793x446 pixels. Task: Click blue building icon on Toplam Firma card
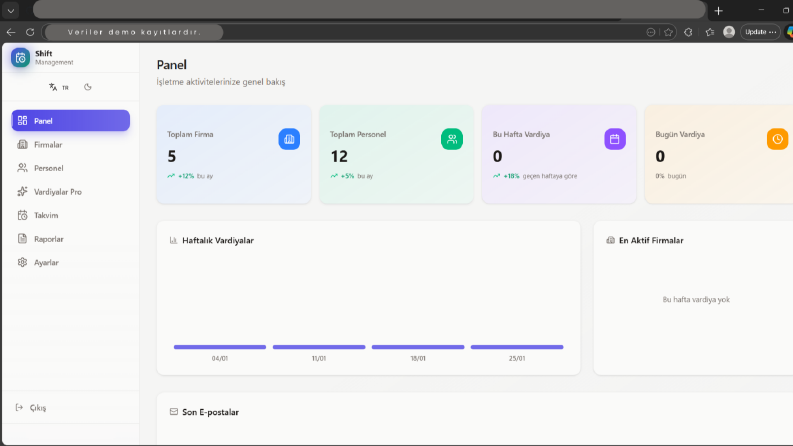coord(289,139)
